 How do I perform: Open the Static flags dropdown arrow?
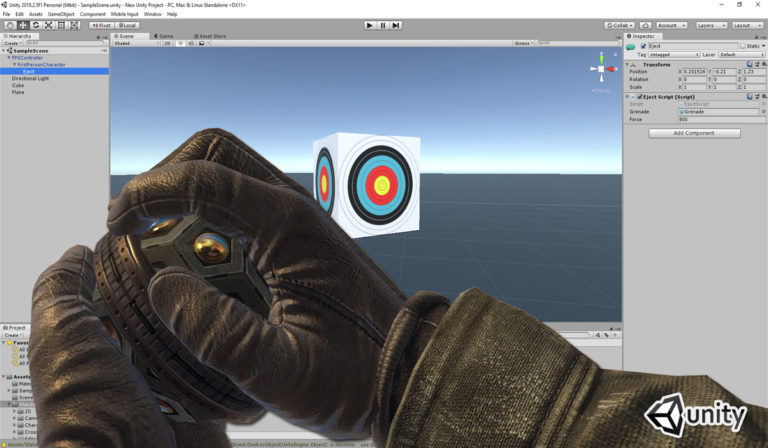pyautogui.click(x=763, y=46)
